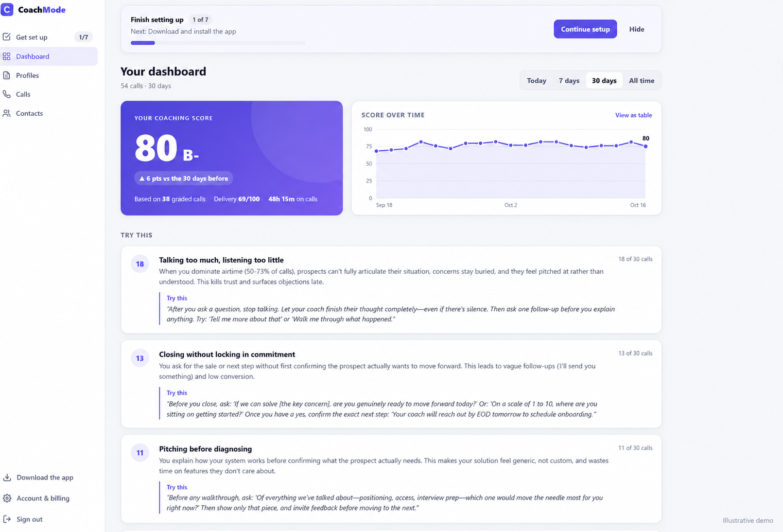Image resolution: width=783 pixels, height=532 pixels.
Task: Click the 6 pts vs 30 days badge
Action: (x=184, y=179)
